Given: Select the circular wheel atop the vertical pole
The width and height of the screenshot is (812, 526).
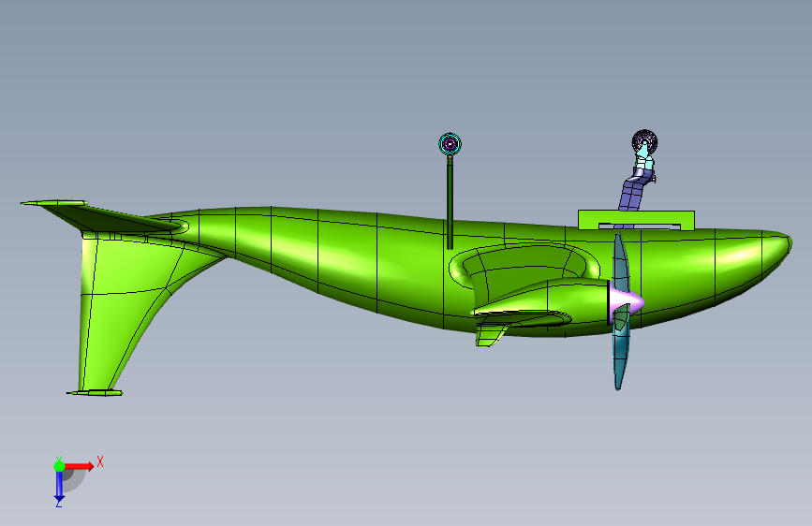Looking at the screenshot, I should click(450, 144).
